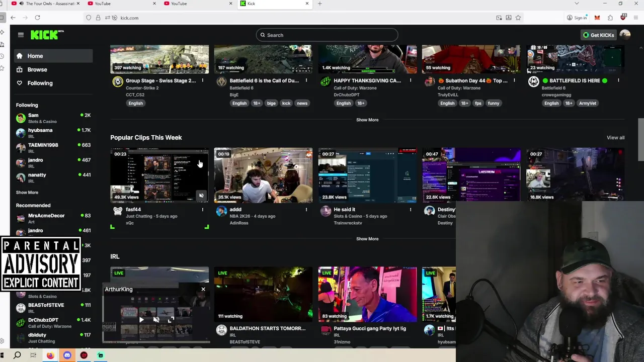Click BigE channel avatar
This screenshot has width=644, height=362.
coord(221,81)
